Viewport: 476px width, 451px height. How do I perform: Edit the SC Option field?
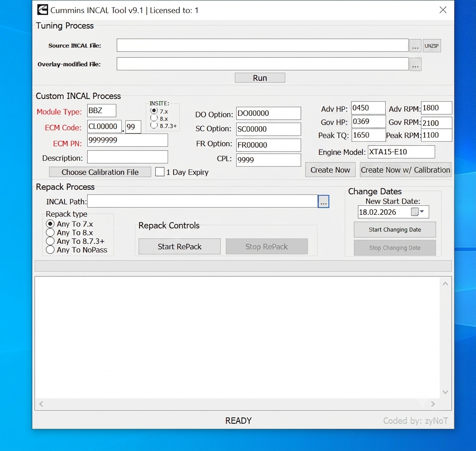tap(268, 129)
